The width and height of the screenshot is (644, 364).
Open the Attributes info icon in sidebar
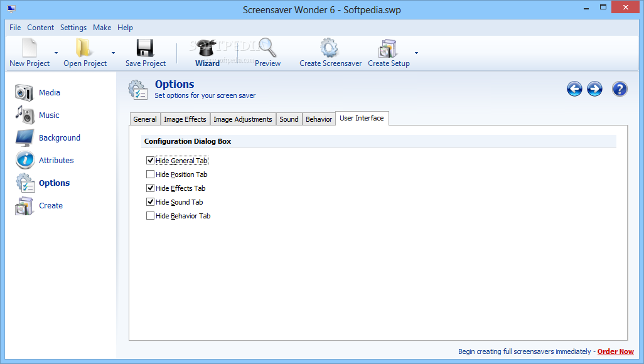tap(25, 160)
